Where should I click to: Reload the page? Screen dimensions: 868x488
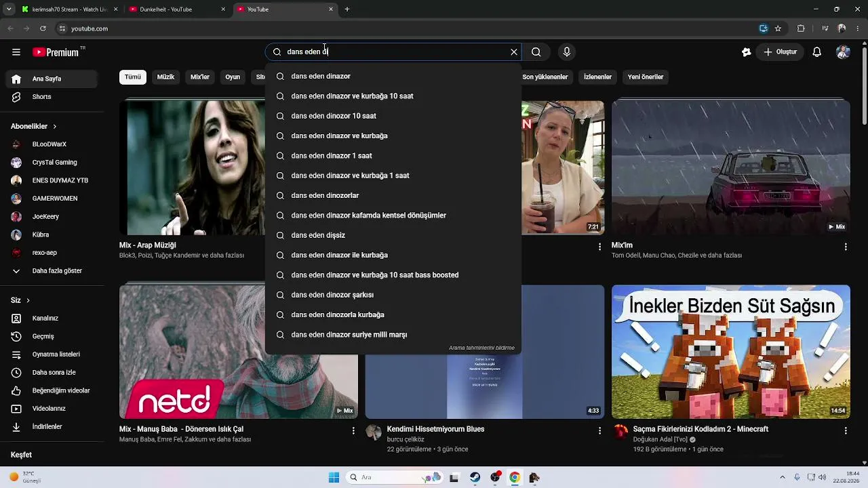coord(43,28)
